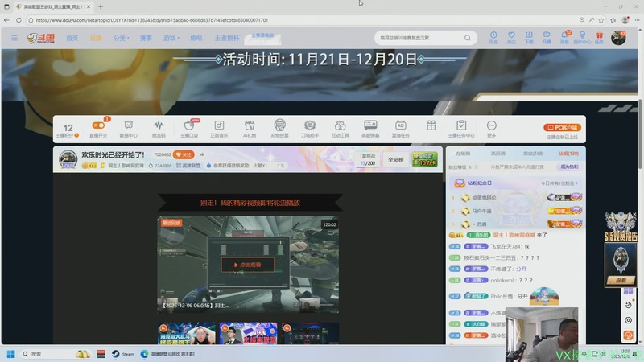Click the gift box icon in streamer toolbar

[x=431, y=125]
